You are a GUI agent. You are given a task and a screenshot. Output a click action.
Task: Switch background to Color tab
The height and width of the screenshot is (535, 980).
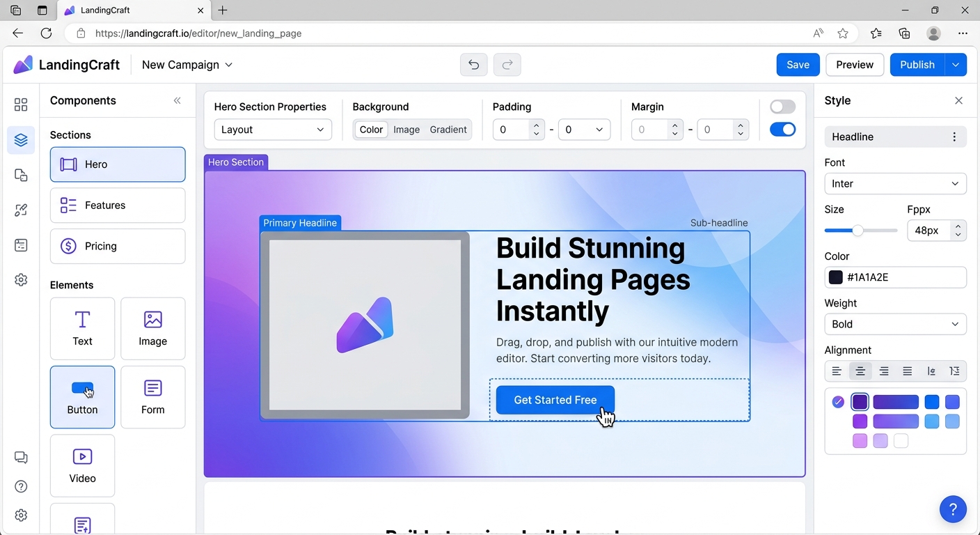click(371, 130)
